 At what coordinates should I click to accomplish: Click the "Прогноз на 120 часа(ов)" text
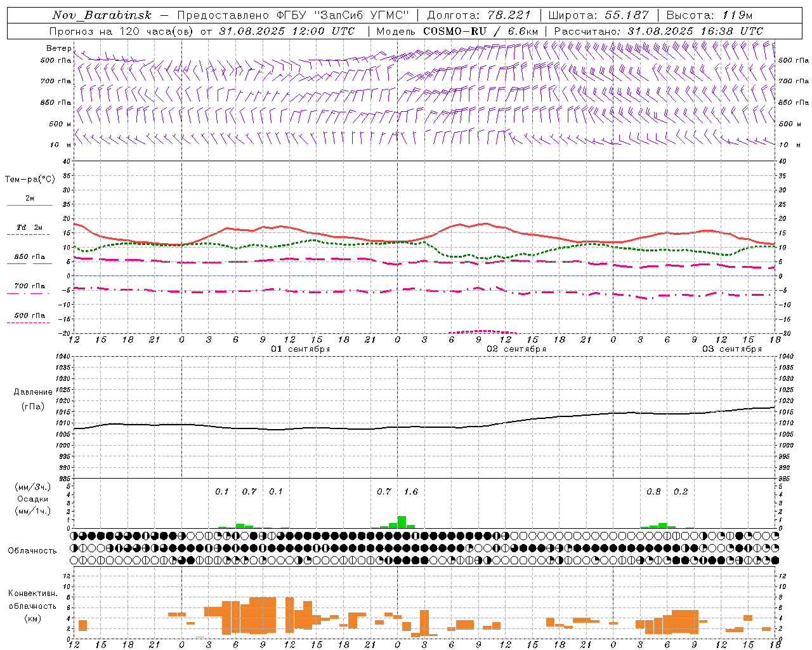click(x=122, y=31)
